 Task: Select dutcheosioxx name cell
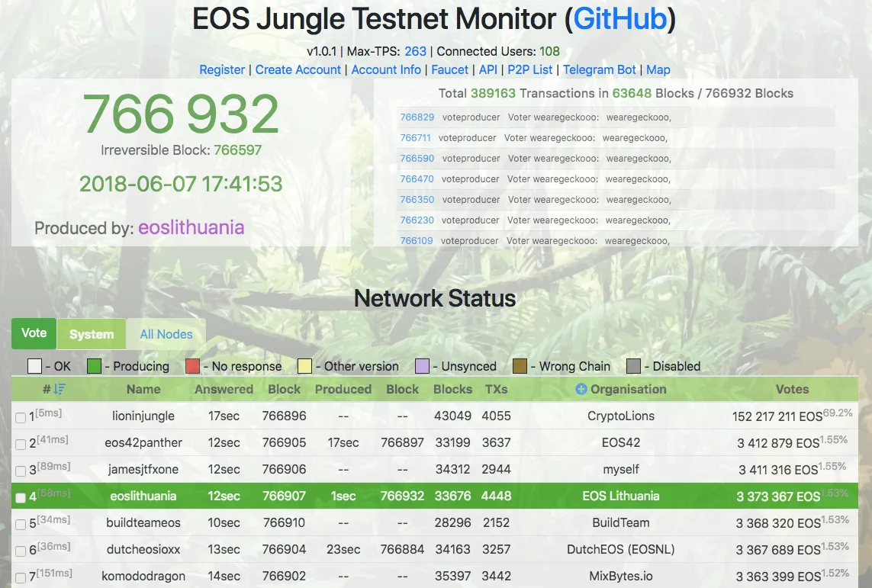143,549
